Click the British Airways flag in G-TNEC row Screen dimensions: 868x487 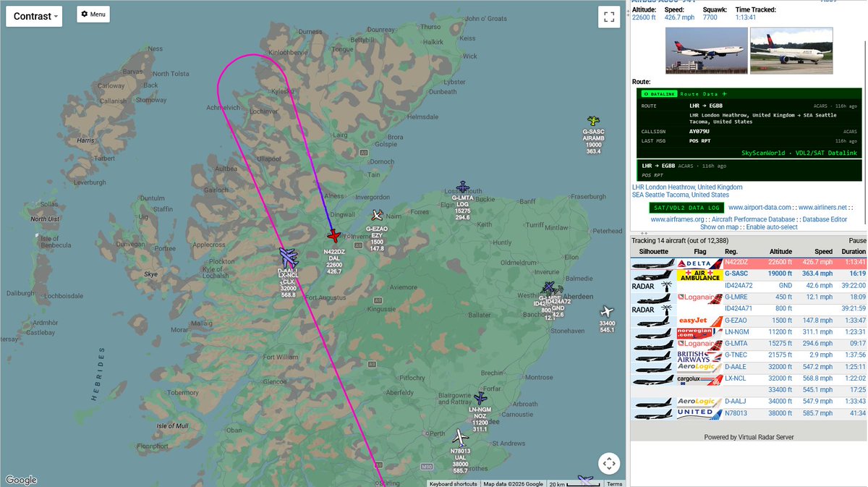(699, 355)
